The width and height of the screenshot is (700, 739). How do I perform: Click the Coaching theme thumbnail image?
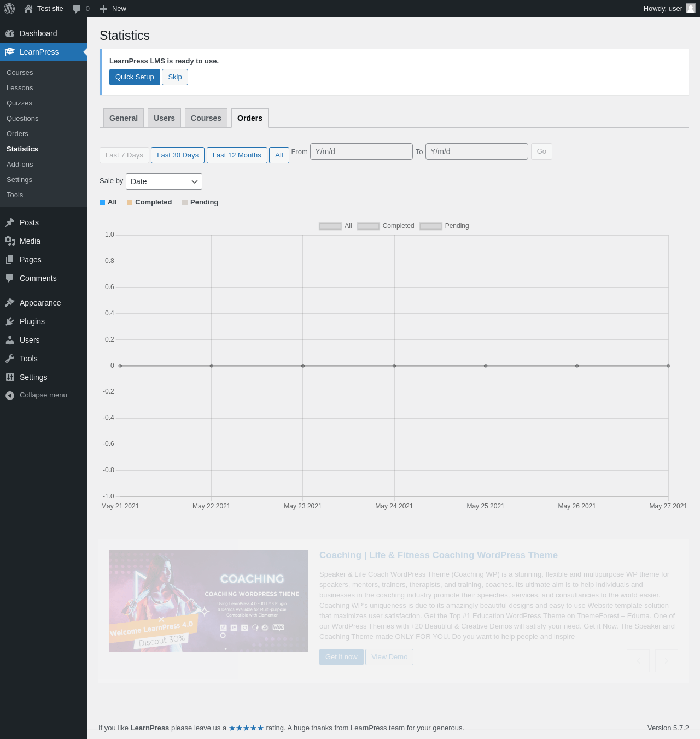209,601
